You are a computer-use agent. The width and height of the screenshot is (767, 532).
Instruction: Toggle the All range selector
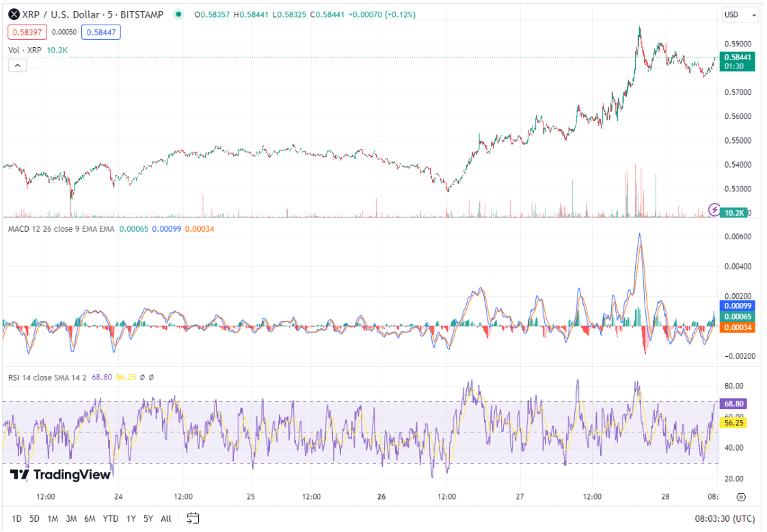click(165, 518)
